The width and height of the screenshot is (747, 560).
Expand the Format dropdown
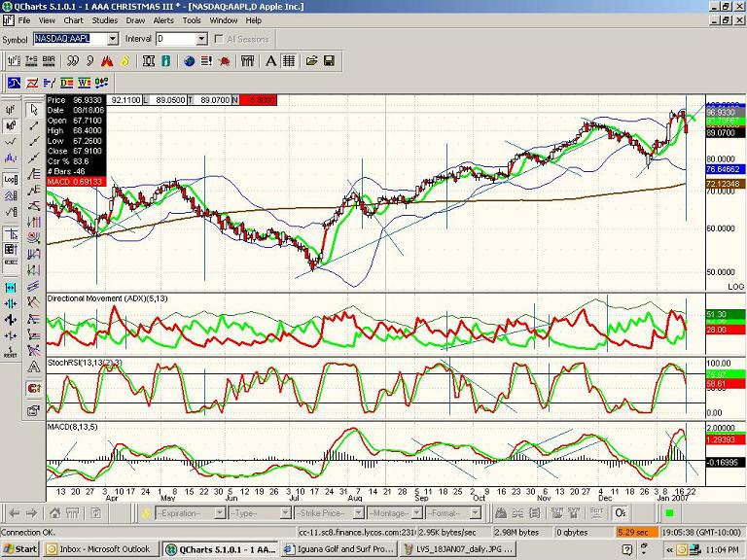point(476,513)
